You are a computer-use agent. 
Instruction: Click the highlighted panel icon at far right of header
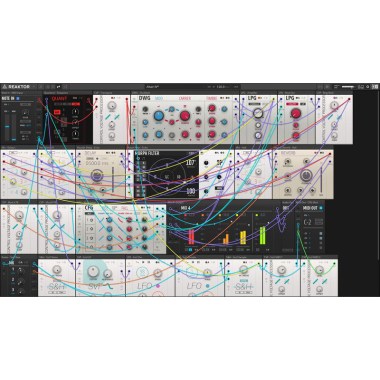coord(375,87)
